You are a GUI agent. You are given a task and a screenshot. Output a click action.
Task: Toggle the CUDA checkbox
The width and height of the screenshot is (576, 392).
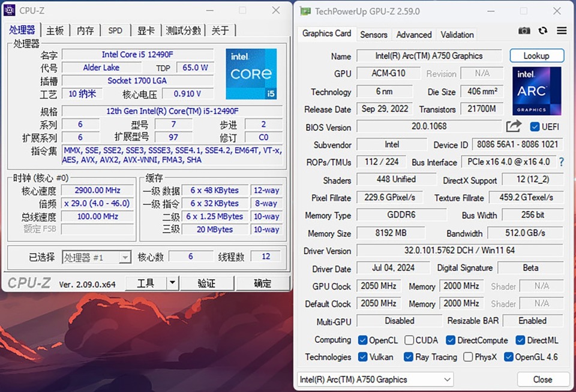pyautogui.click(x=409, y=340)
